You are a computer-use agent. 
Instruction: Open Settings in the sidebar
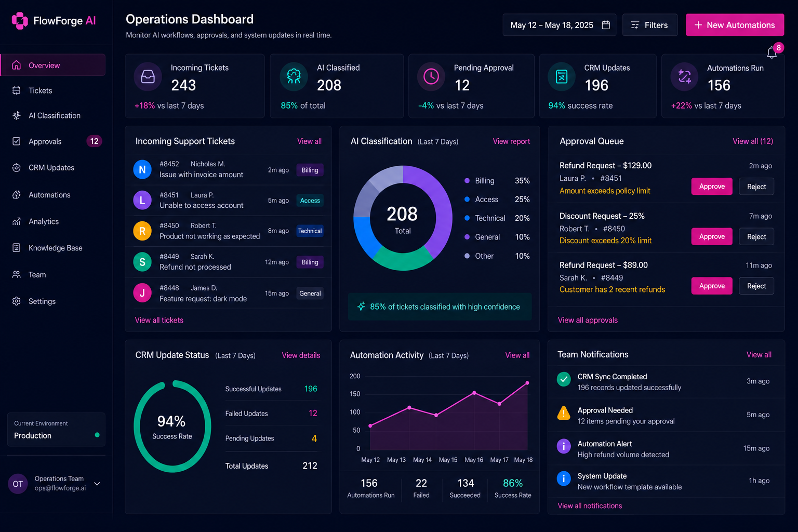53,301
